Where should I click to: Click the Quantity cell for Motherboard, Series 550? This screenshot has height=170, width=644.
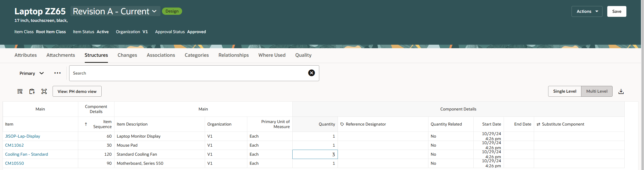[315, 163]
